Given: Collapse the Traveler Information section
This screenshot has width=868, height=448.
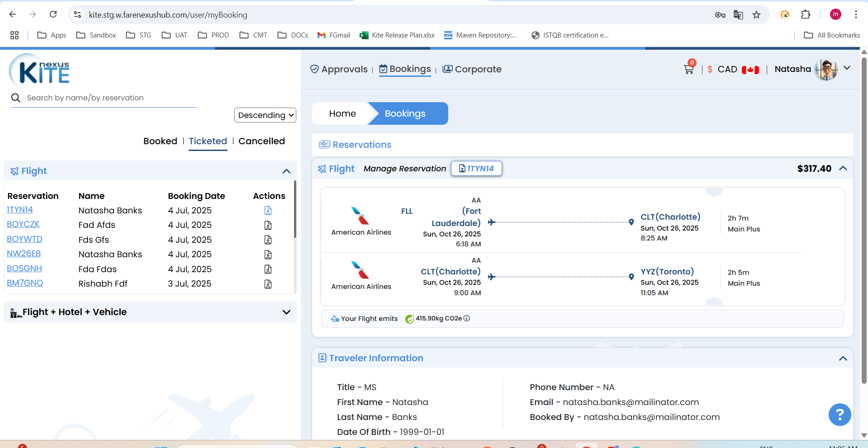Looking at the screenshot, I should coord(843,358).
